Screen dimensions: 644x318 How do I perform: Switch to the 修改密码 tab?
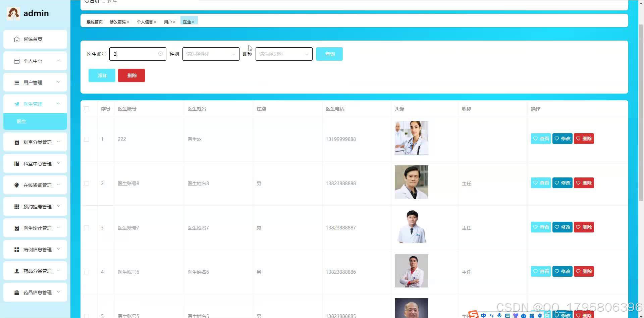pyautogui.click(x=117, y=22)
